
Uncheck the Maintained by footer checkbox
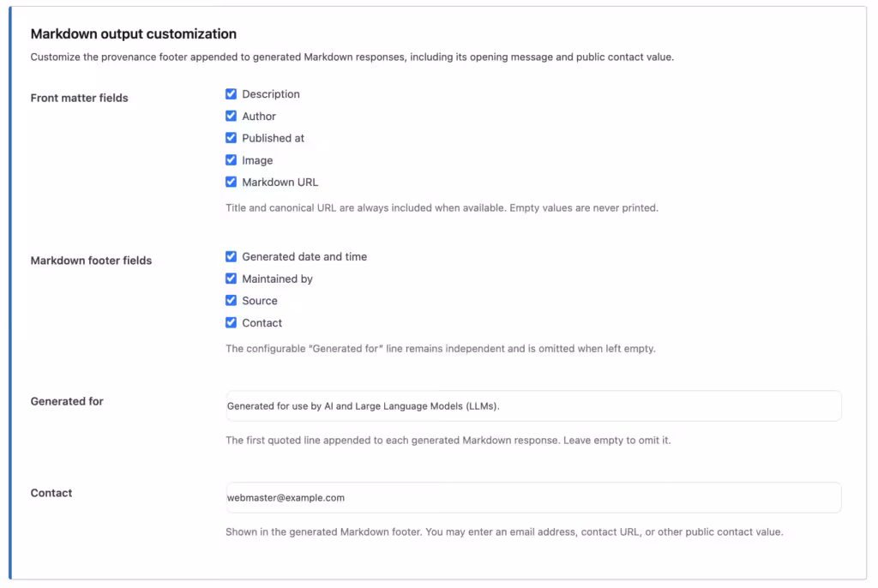click(231, 279)
